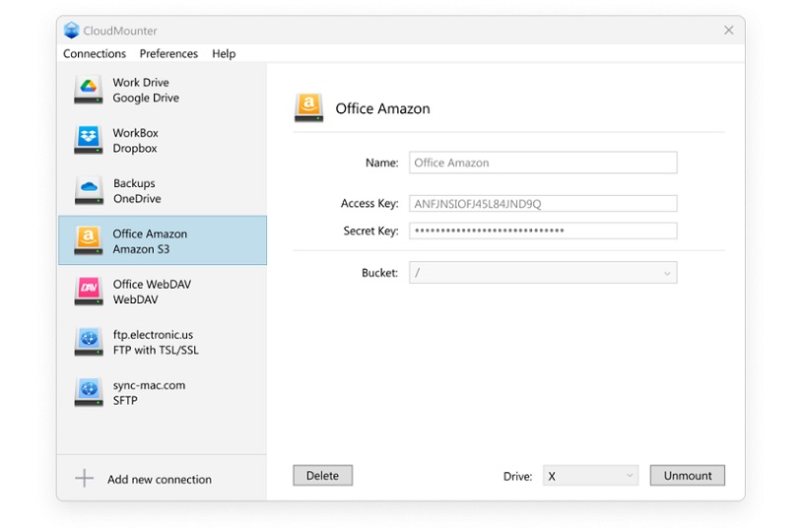Click the OneDrive icon for Backups
802x532 pixels.
[89, 190]
